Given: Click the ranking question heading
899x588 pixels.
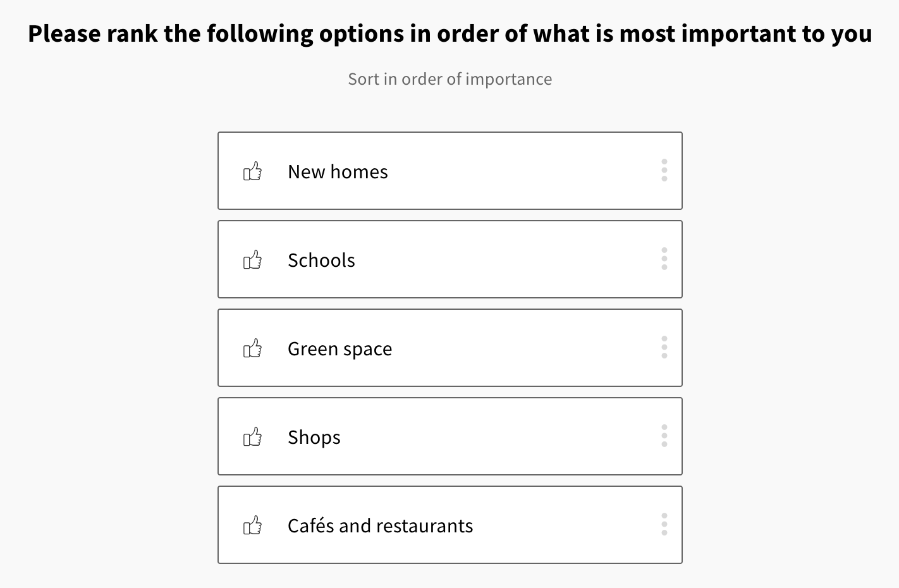Looking at the screenshot, I should point(449,34).
